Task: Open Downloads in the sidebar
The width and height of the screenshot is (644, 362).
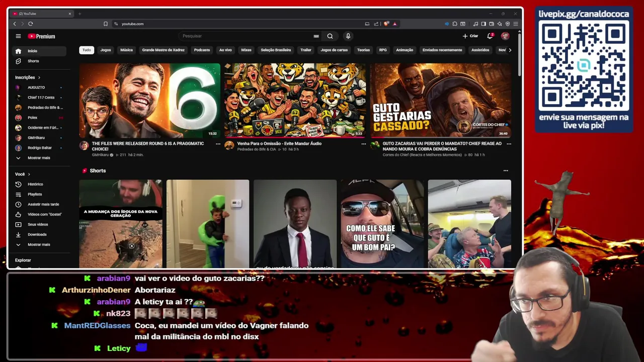Action: click(x=39, y=234)
